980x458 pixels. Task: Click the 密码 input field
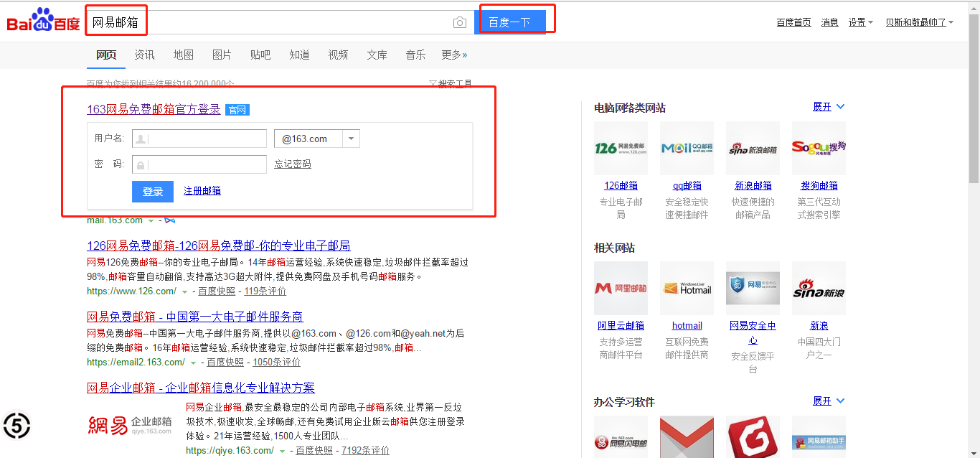point(199,164)
